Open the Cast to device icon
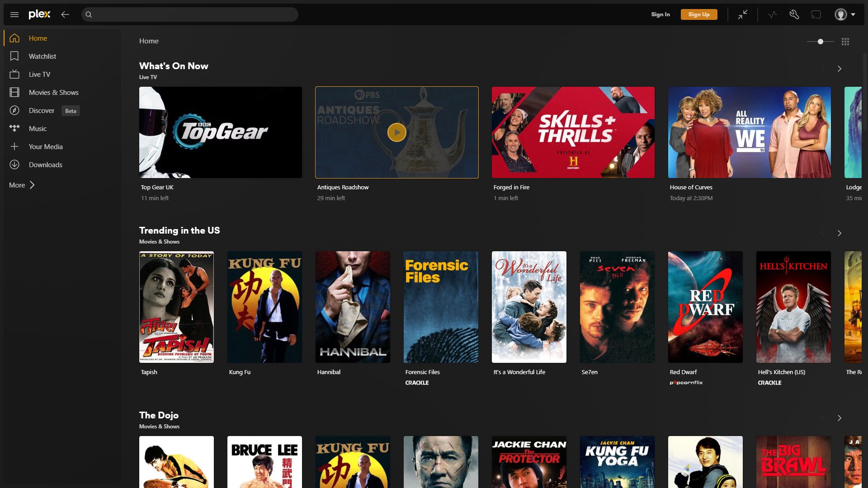The height and width of the screenshot is (488, 868). (816, 14)
